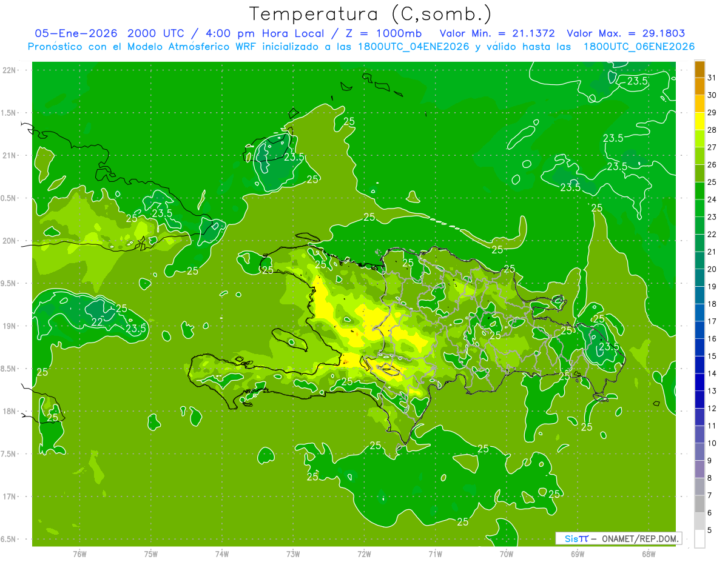Pick the purple swatch between 8 and 9
Screen dimensions: 728x562
click(x=699, y=469)
